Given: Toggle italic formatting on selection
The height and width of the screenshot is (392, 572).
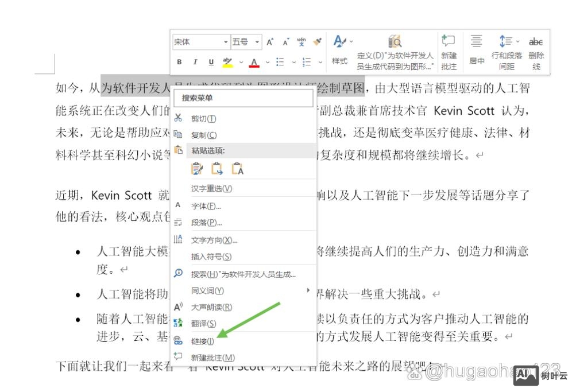Looking at the screenshot, I should 195,61.
